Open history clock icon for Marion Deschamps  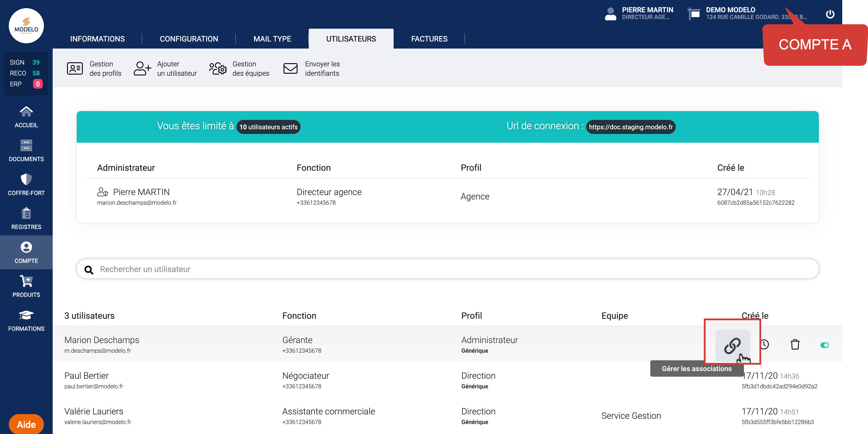tap(764, 345)
